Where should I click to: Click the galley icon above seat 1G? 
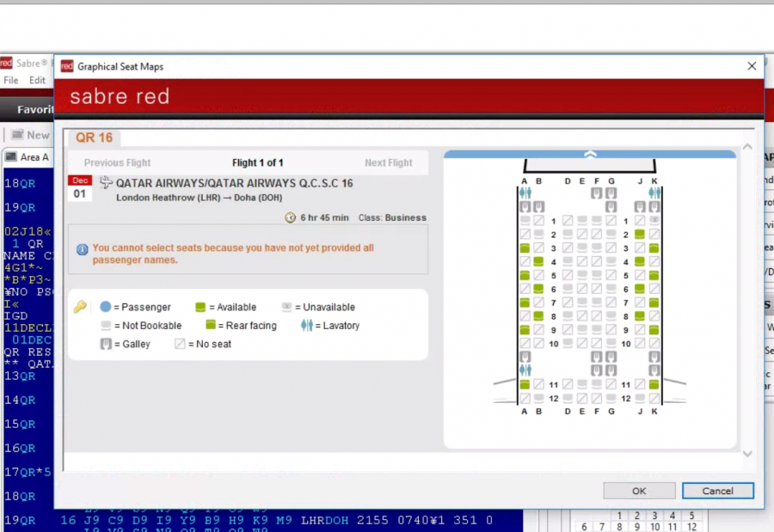pos(611,207)
